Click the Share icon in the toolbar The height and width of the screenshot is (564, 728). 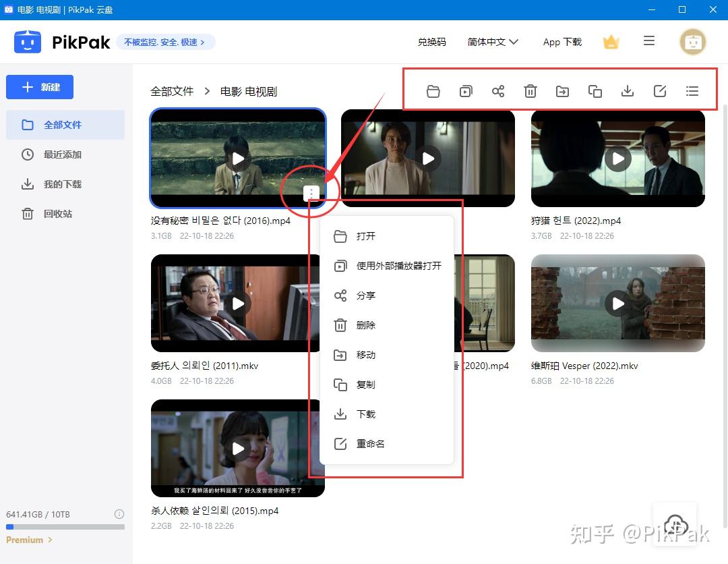coord(498,90)
